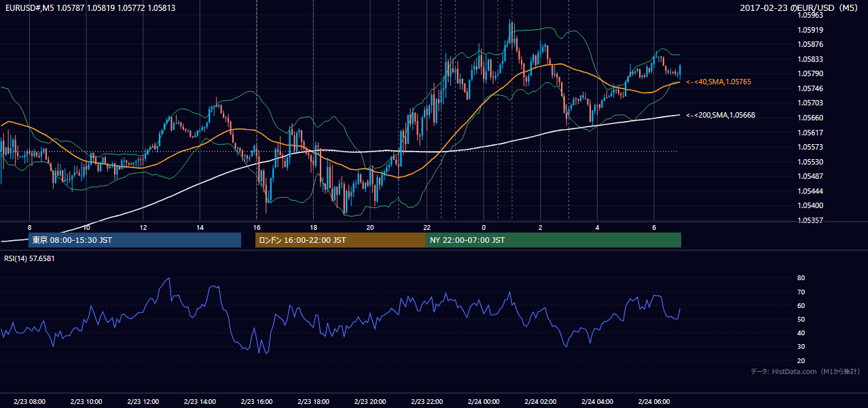
Task: Click the 2/23 16:00 time axis label
Action: (x=257, y=402)
